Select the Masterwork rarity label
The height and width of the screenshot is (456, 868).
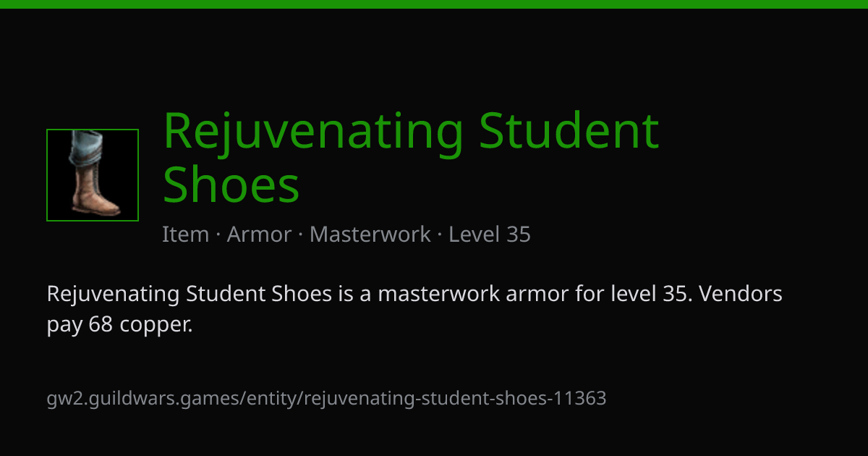370,235
